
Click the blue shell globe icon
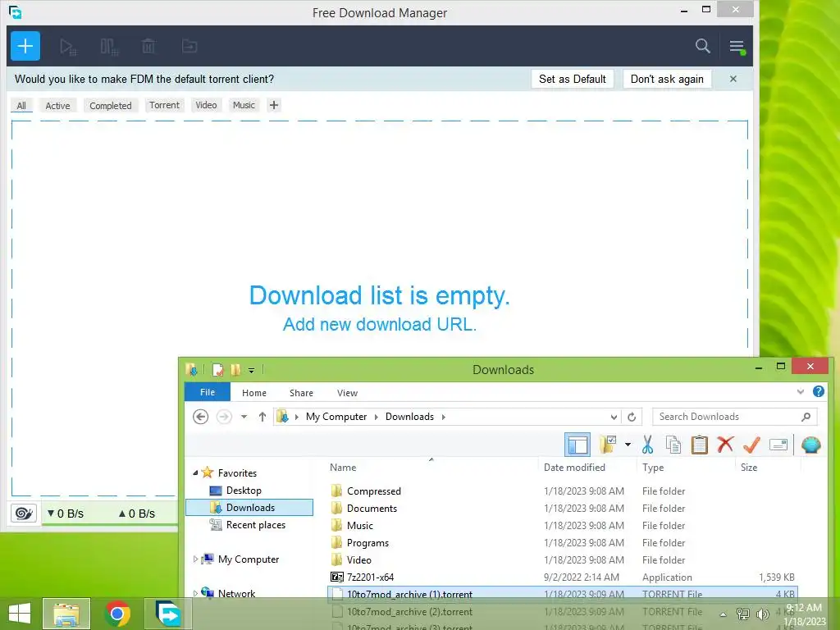click(x=811, y=445)
